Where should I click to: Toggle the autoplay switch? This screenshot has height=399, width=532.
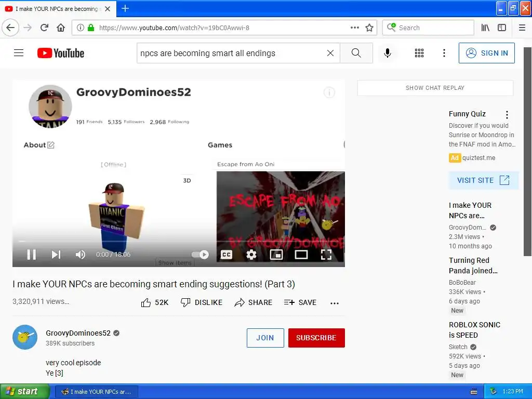click(200, 255)
